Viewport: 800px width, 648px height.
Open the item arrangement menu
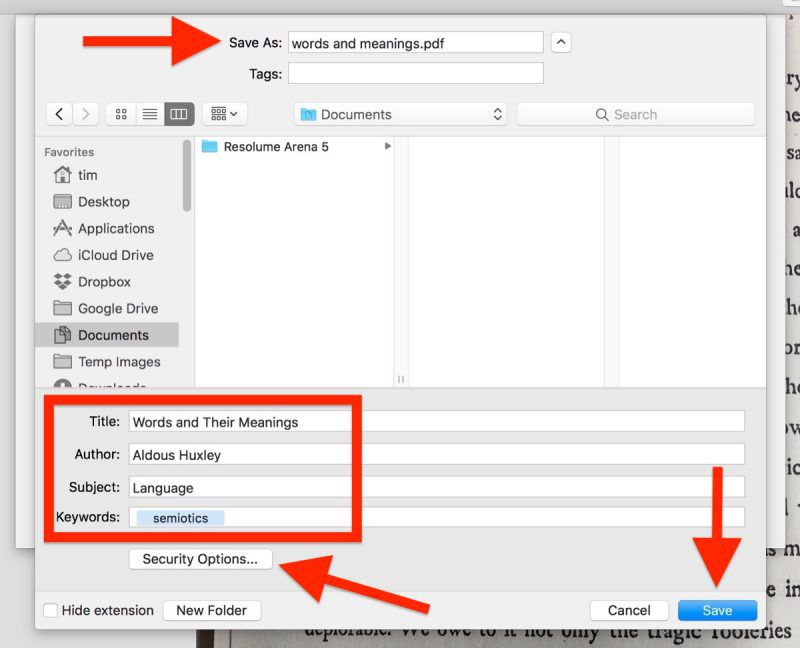click(x=221, y=113)
